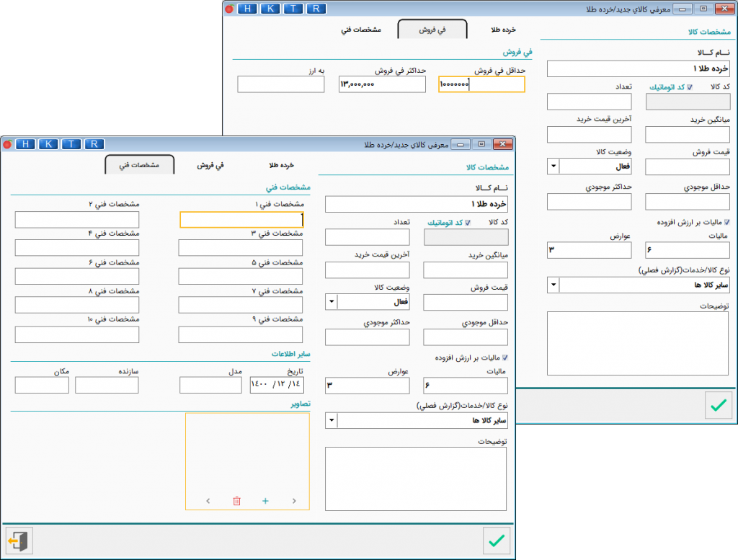Screen dimensions: 738x560
Task: Click the H button in front window title bar
Action: [25, 144]
